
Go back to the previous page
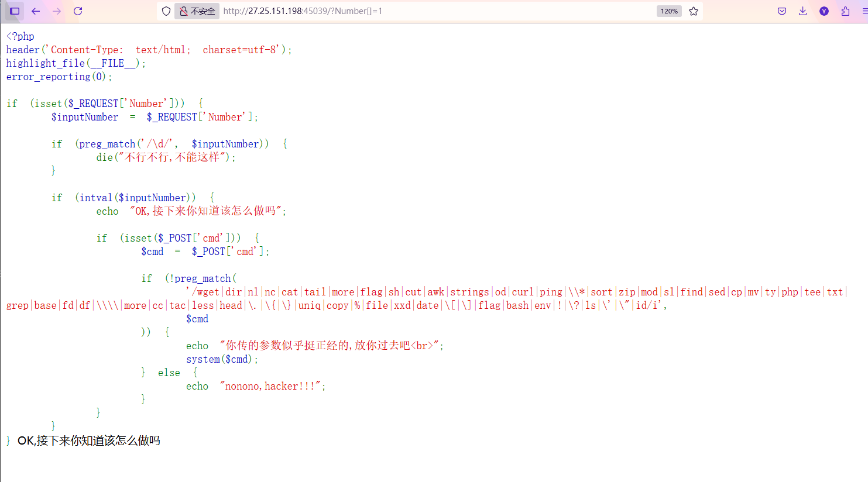point(36,11)
